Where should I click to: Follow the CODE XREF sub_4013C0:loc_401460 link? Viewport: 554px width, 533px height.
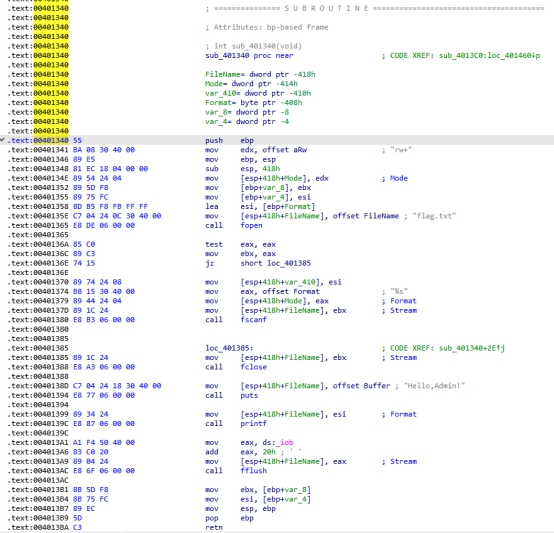coord(461,55)
